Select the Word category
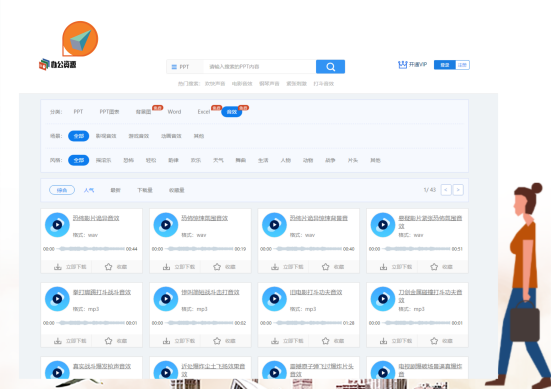This screenshot has width=551, height=390. click(x=174, y=112)
